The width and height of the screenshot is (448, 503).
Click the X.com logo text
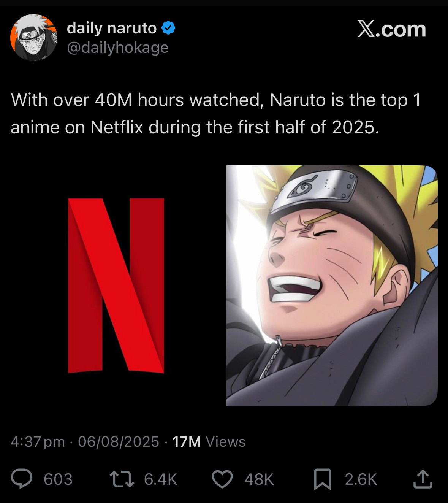[392, 29]
